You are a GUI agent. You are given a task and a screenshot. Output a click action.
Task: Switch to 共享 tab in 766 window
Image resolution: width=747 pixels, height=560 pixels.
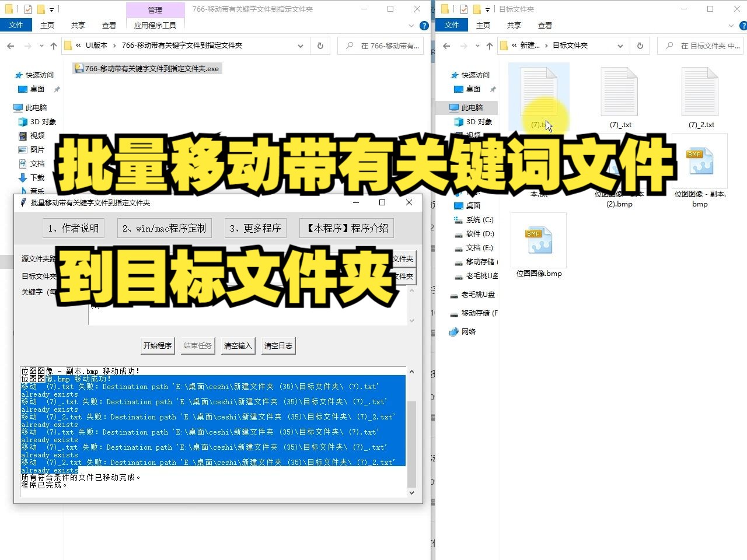tap(78, 25)
